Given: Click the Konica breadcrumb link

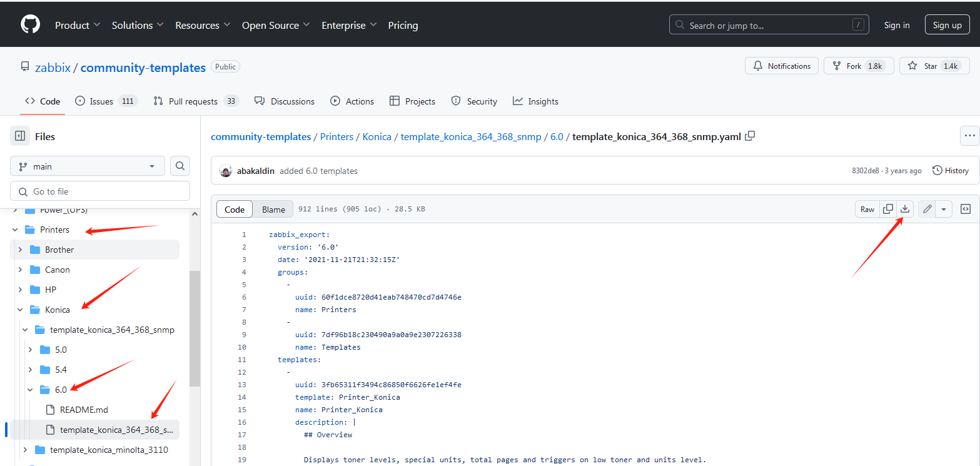Looking at the screenshot, I should tap(377, 136).
